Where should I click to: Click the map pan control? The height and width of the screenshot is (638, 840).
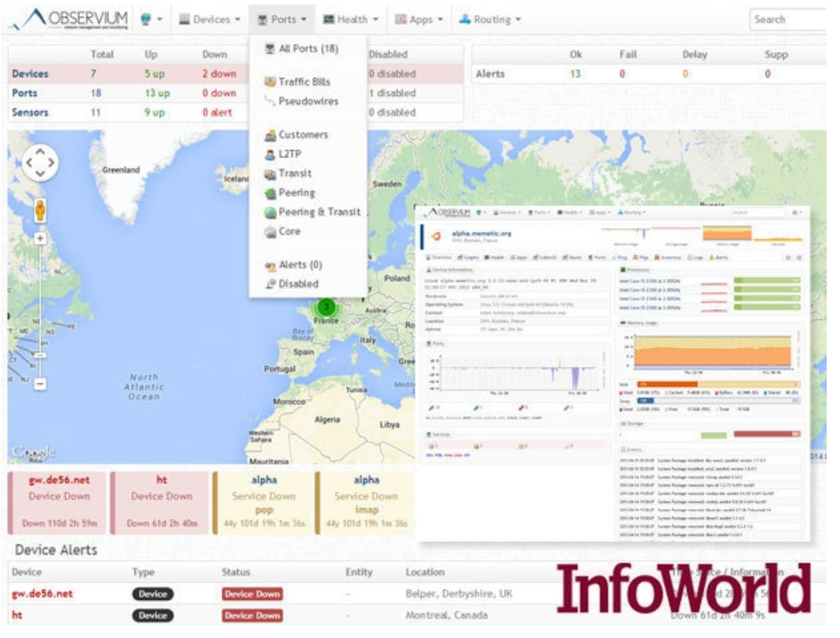point(40,163)
